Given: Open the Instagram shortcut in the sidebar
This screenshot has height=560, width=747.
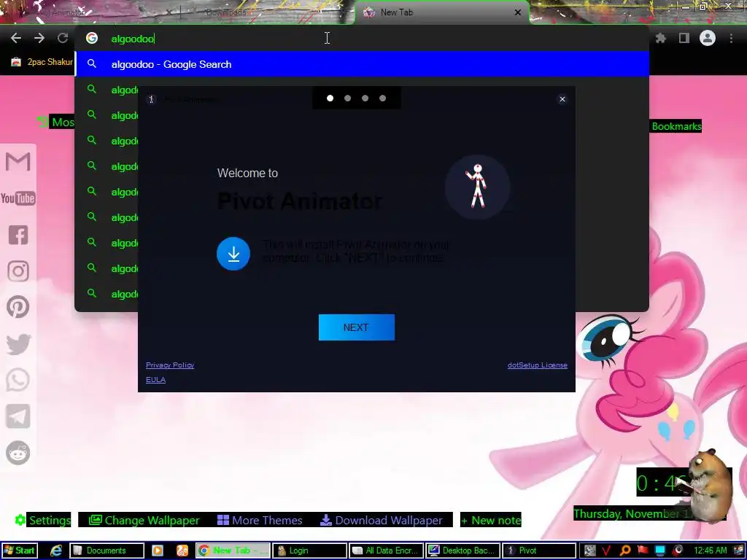Looking at the screenshot, I should coord(18,271).
